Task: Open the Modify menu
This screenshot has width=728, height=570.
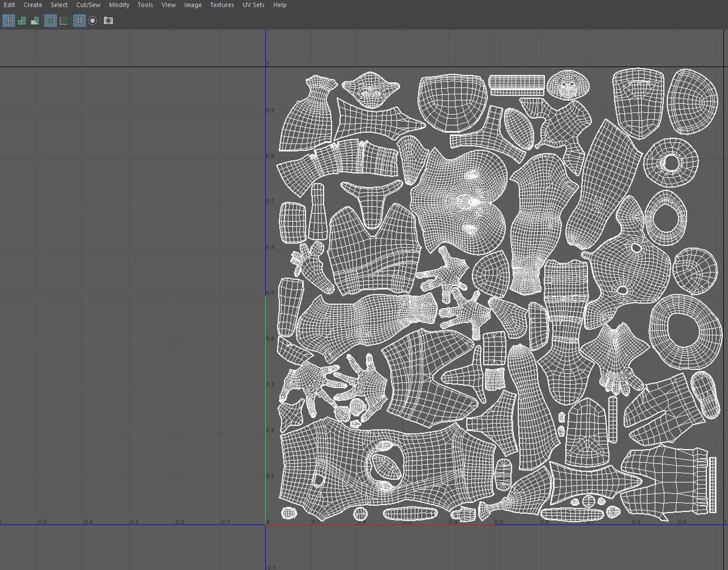Action: tap(119, 5)
